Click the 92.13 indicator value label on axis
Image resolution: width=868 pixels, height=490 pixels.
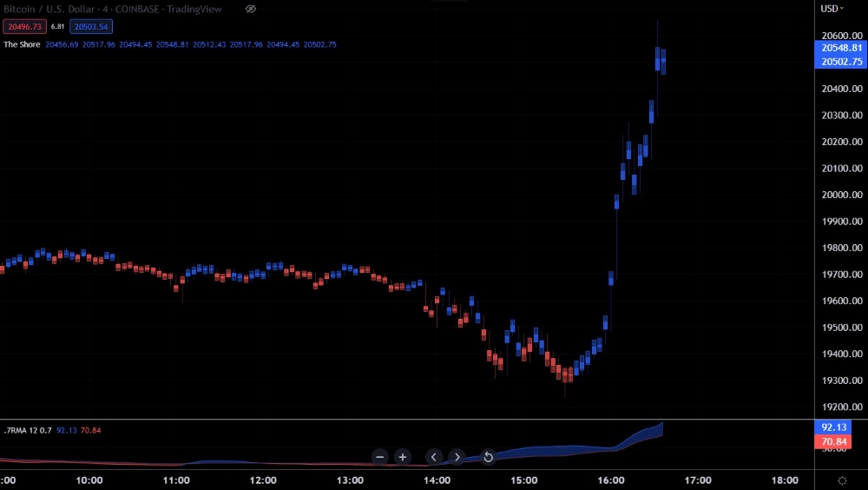point(833,427)
